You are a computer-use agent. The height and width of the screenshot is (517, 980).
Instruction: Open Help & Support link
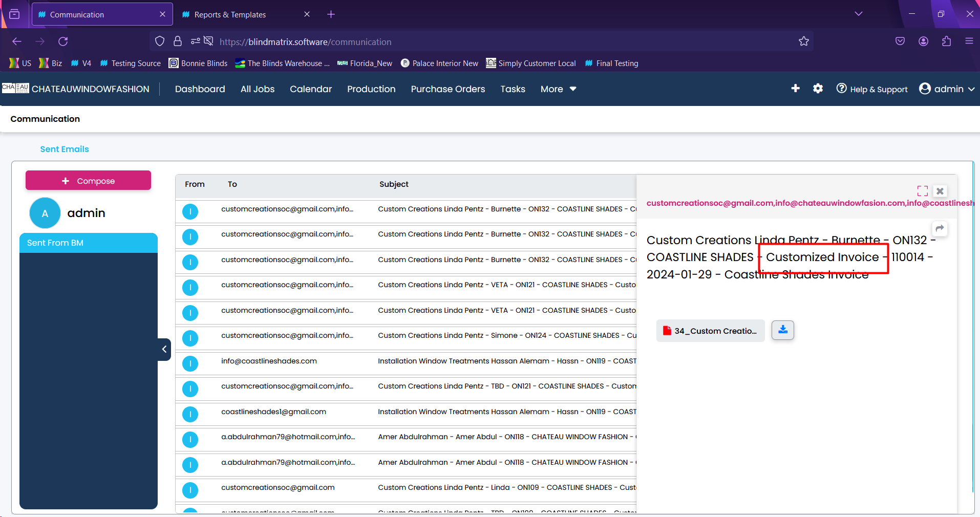tap(872, 89)
